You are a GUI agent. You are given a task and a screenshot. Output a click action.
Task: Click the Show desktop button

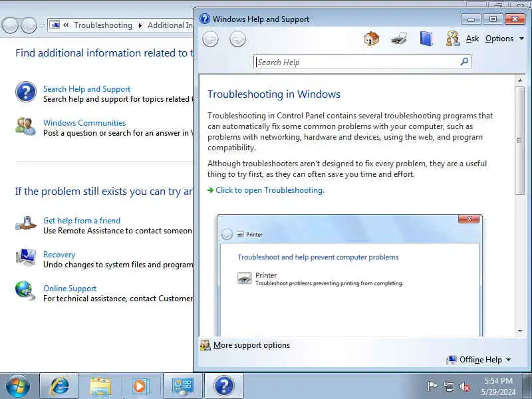click(x=527, y=386)
